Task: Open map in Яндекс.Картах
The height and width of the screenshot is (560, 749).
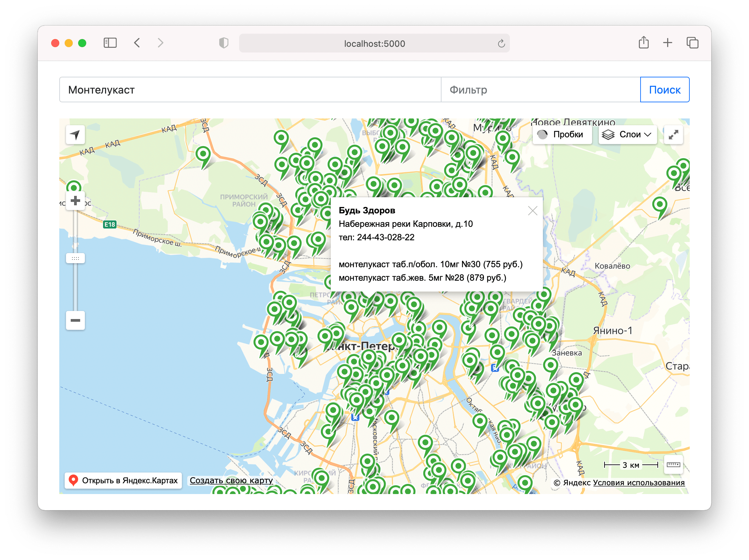Action: [123, 481]
